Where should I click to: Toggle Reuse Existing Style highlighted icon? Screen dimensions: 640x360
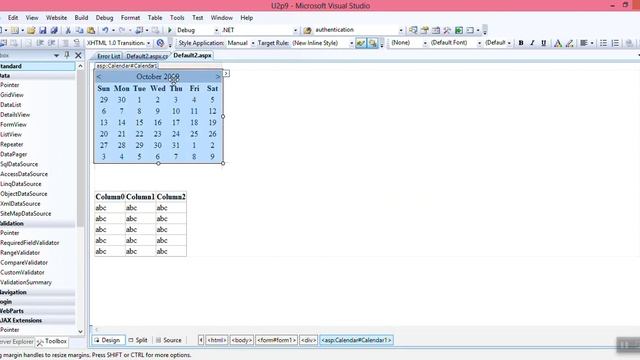click(373, 43)
